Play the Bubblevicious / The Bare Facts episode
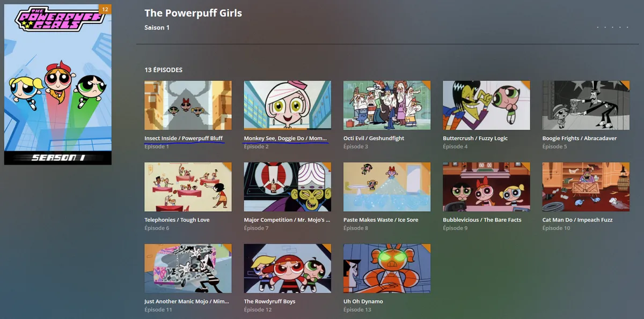 [486, 186]
